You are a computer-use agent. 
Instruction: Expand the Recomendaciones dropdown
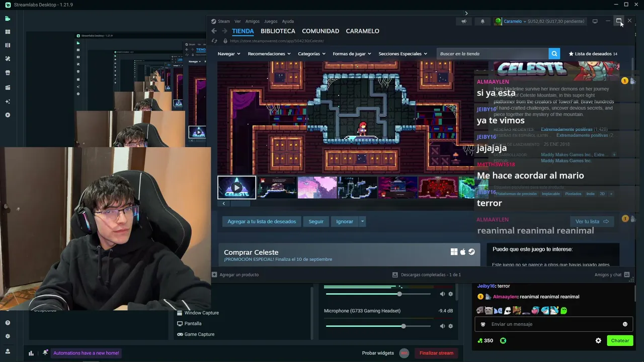tap(269, 54)
